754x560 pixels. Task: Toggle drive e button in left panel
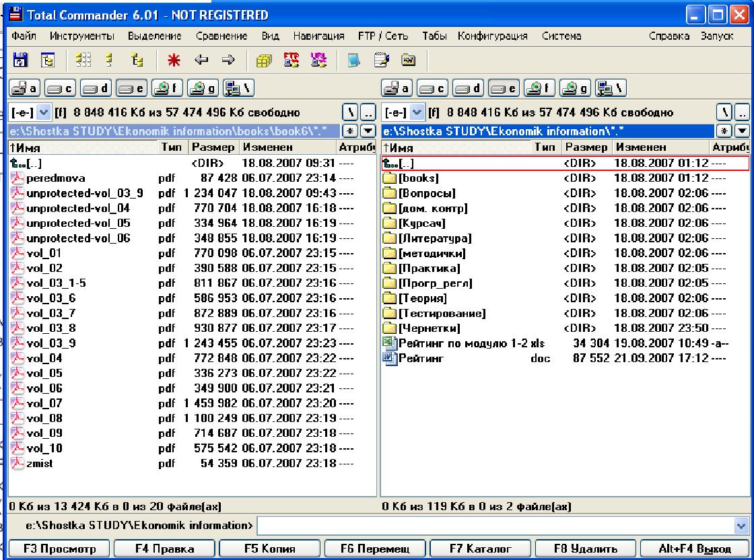[x=131, y=88]
